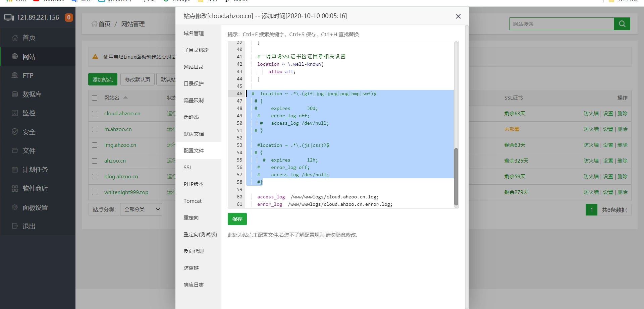Click the search magnifier icon
This screenshot has height=309, width=644.
point(622,24)
